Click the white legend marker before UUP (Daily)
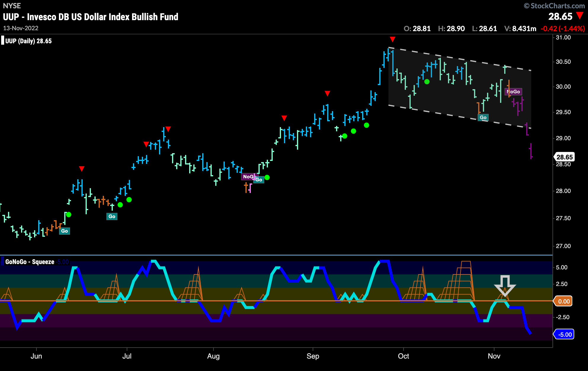 tap(3, 40)
